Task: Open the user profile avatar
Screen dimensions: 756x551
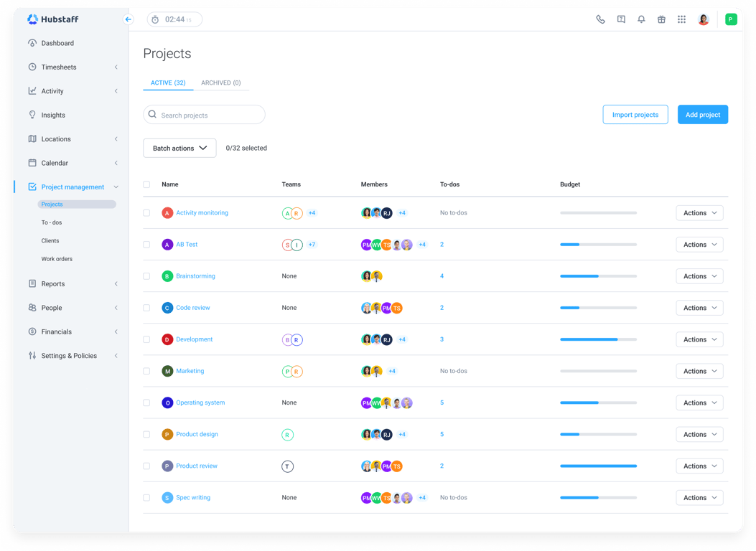Action: [x=704, y=19]
